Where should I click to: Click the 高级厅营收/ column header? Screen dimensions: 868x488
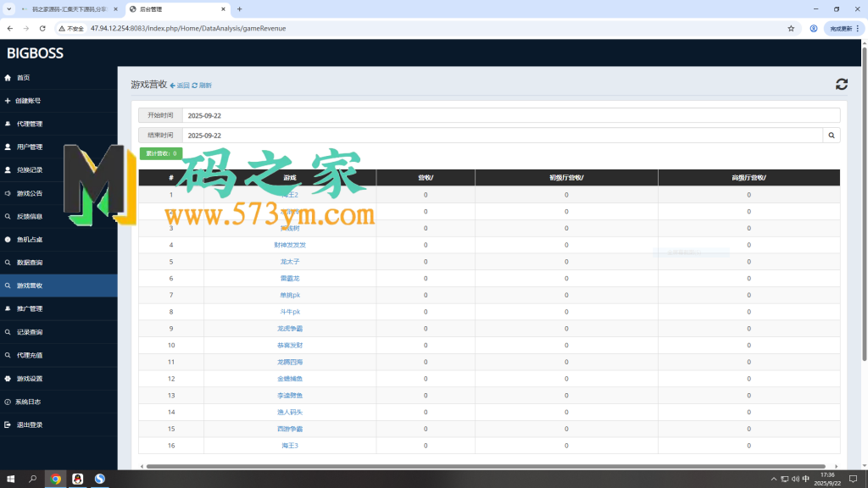[x=749, y=178]
